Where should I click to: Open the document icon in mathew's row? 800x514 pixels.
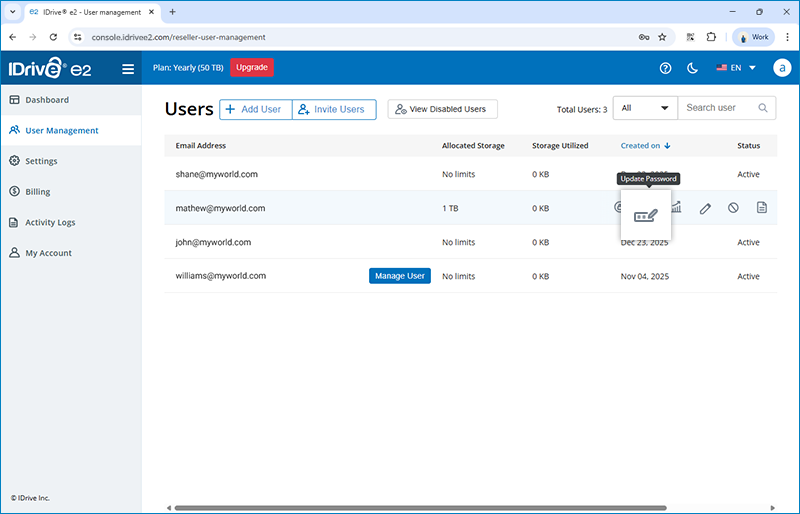[x=762, y=208]
